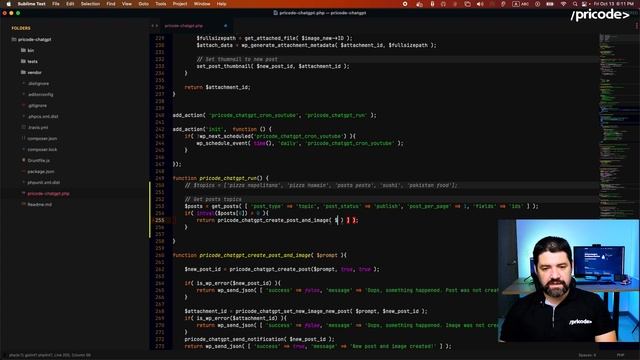Click the Apple logo menu
Screen dimensions: 640x360
tap(8, 4)
